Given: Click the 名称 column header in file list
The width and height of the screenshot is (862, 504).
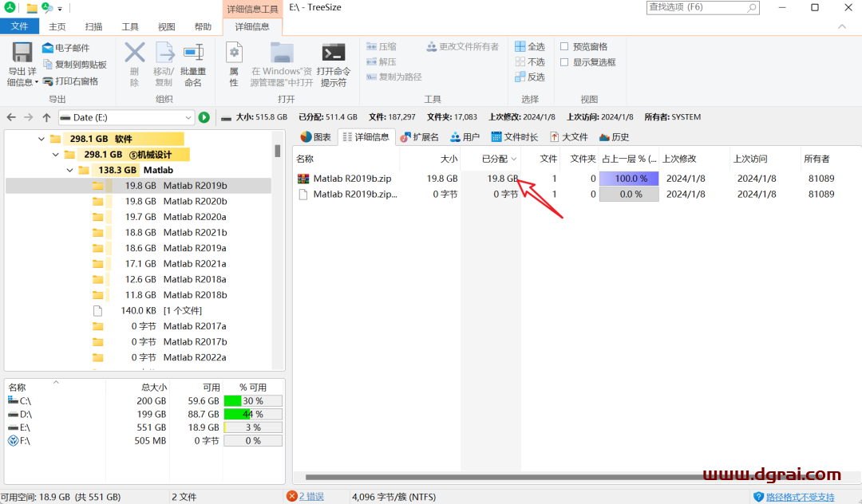Looking at the screenshot, I should 305,159.
